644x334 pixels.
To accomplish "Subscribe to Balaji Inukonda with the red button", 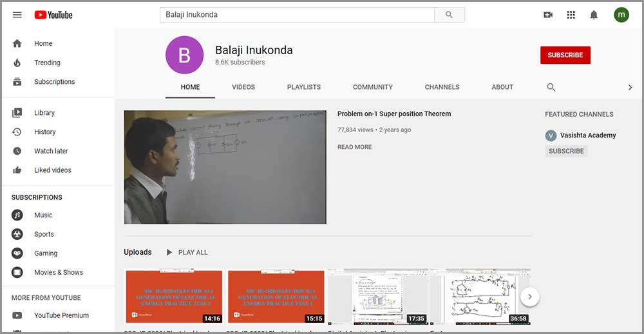I will coord(565,55).
